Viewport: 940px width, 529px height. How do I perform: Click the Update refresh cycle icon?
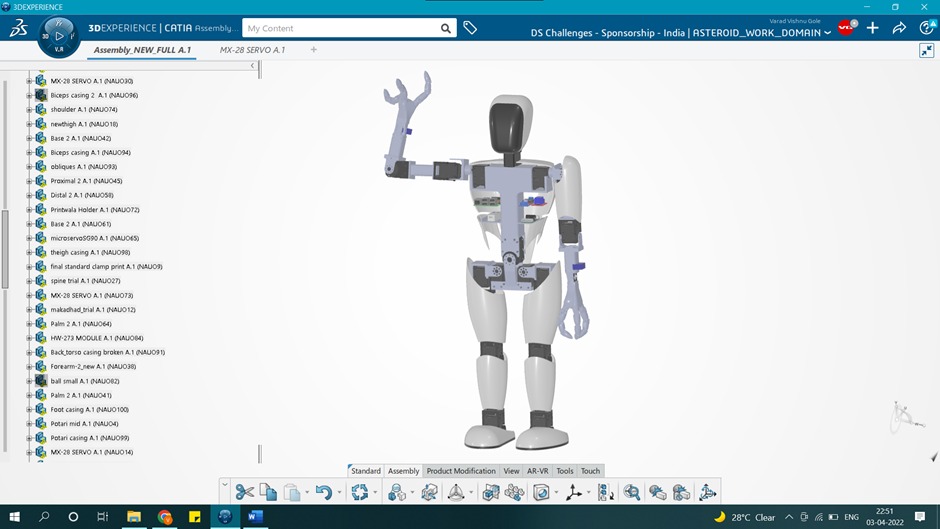[x=359, y=492]
